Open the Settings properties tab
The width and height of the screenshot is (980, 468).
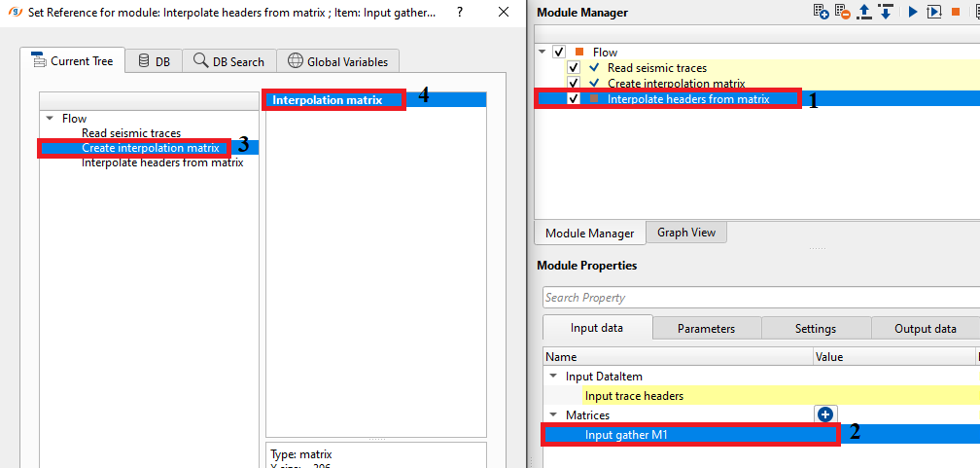click(x=816, y=329)
